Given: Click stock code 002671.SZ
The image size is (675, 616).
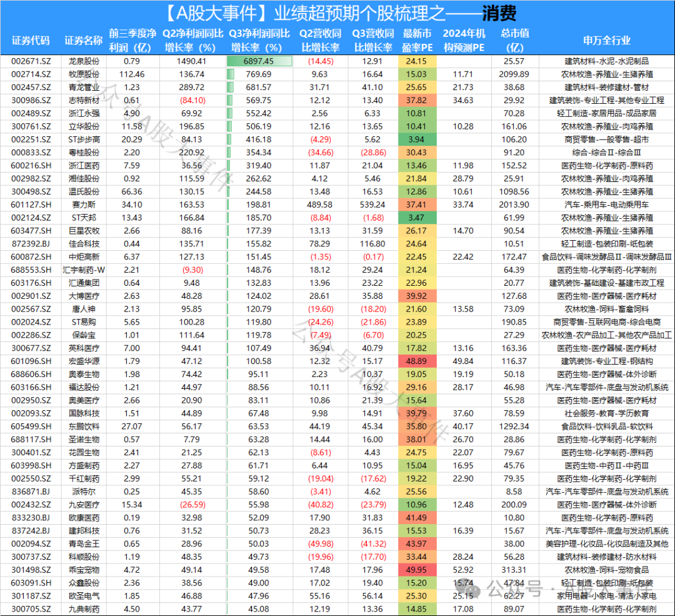Looking at the screenshot, I should tap(31, 61).
